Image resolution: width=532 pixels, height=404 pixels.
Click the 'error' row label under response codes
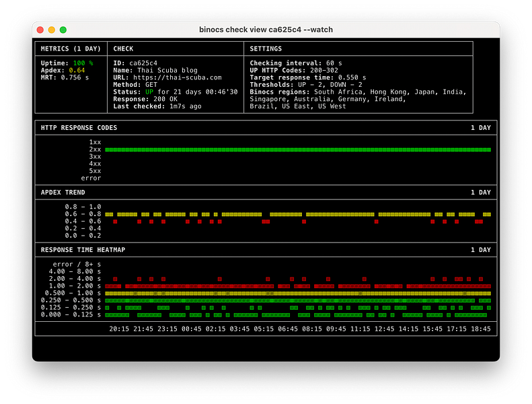pyautogui.click(x=91, y=178)
